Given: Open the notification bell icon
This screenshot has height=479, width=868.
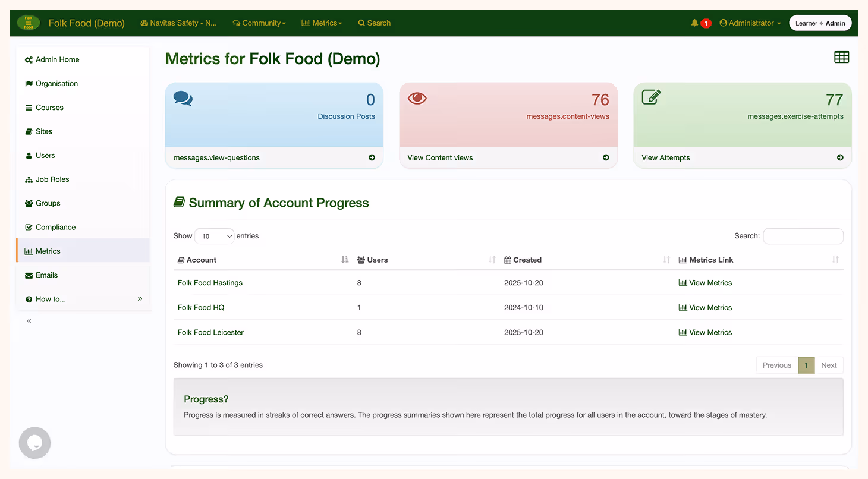Looking at the screenshot, I should 694,23.
